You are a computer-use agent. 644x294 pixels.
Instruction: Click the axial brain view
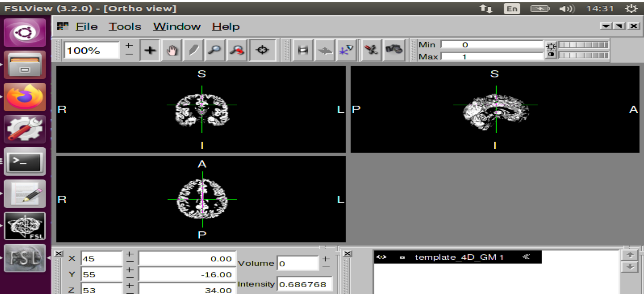[x=201, y=199]
